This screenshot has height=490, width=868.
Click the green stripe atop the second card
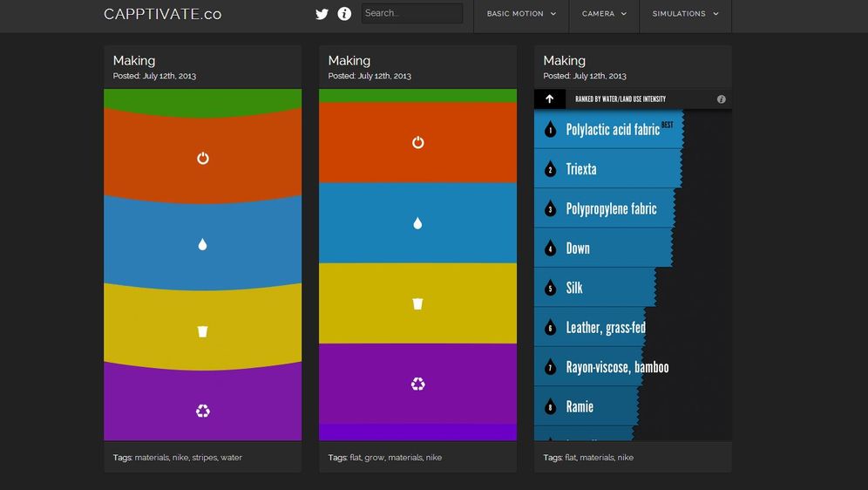click(x=417, y=96)
